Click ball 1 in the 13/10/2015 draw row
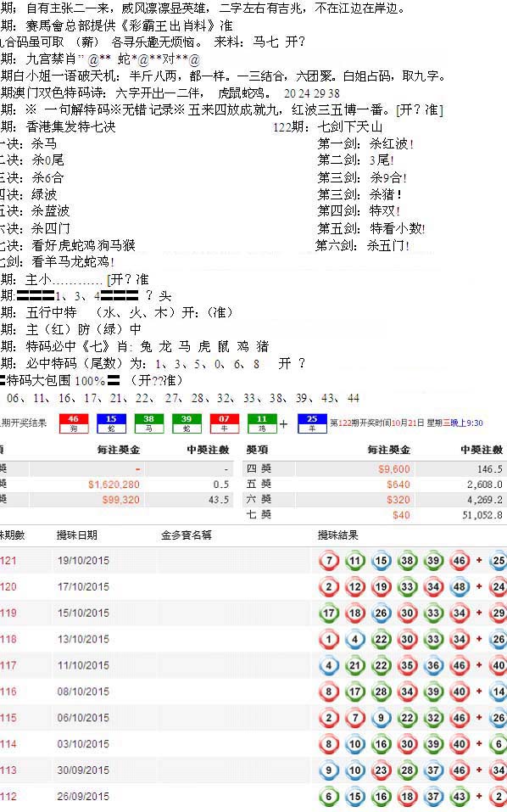 328,639
